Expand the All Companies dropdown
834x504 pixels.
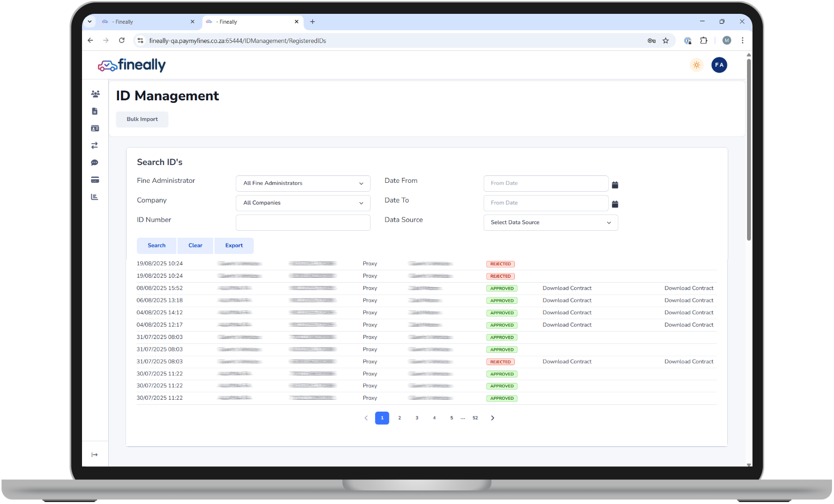pos(303,203)
